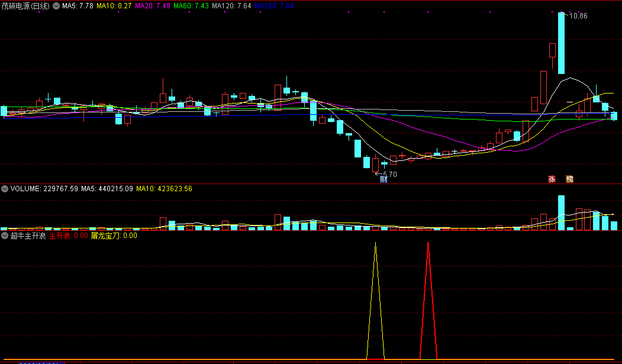Image resolution: width=622 pixels, height=364 pixels.
Task: Click the 榜 marker icon
Action: [x=570, y=179]
